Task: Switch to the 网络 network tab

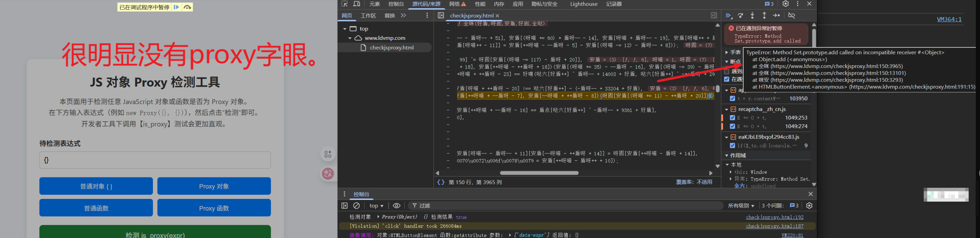Action: (455, 4)
